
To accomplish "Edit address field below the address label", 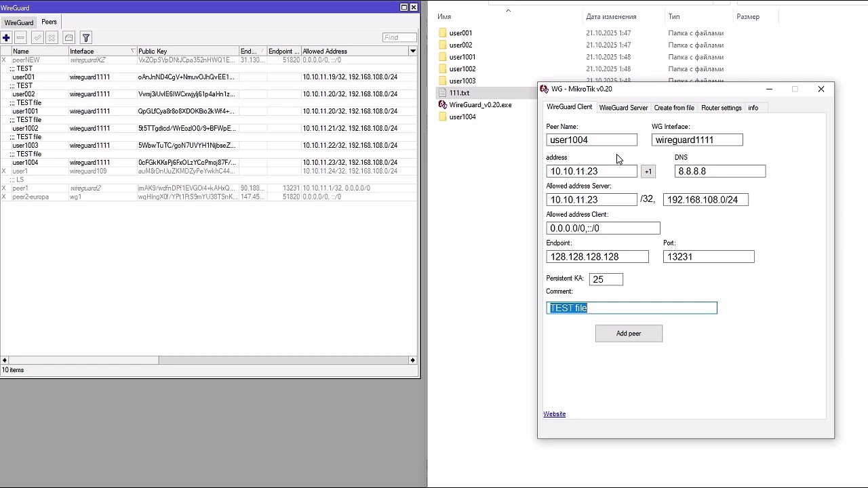I will point(591,171).
